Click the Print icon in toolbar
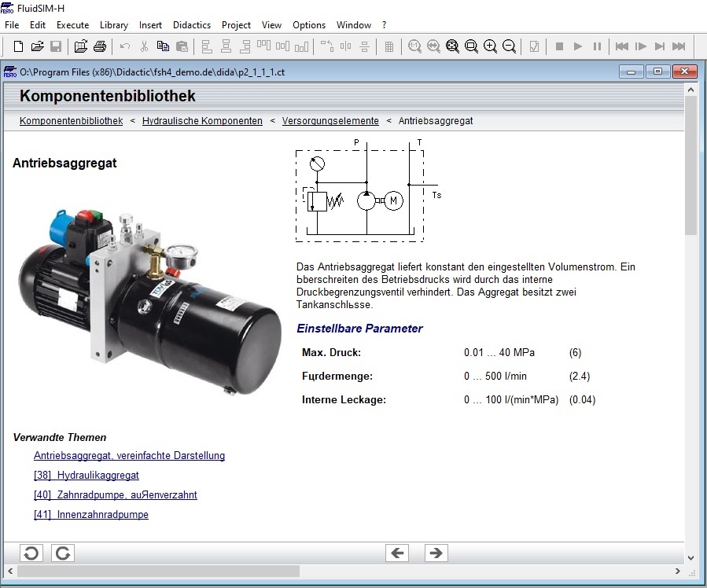The image size is (707, 588). click(100, 46)
